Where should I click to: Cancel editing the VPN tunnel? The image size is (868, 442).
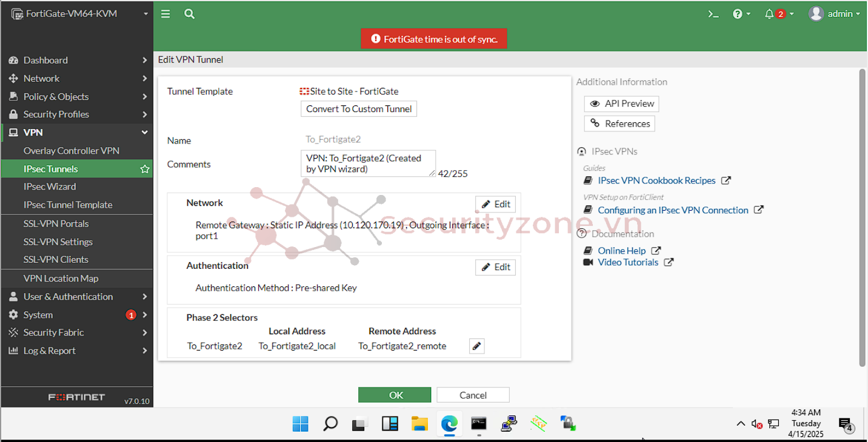click(x=473, y=395)
